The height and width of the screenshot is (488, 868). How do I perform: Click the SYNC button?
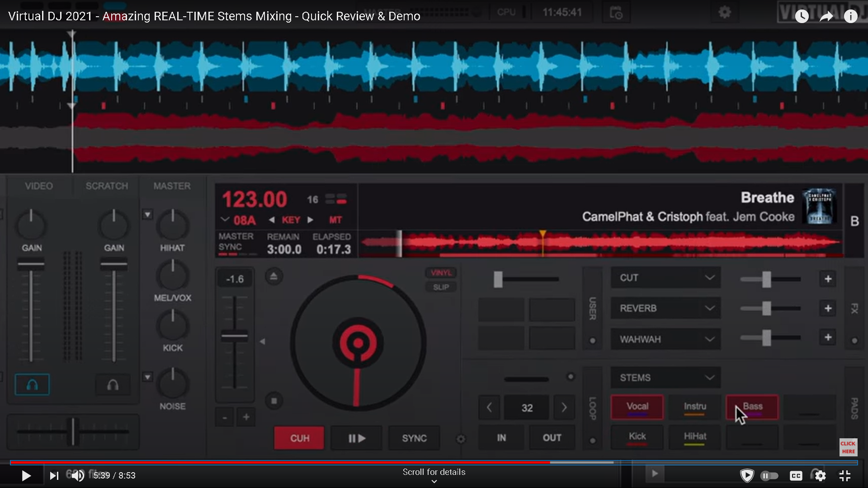[x=414, y=438]
